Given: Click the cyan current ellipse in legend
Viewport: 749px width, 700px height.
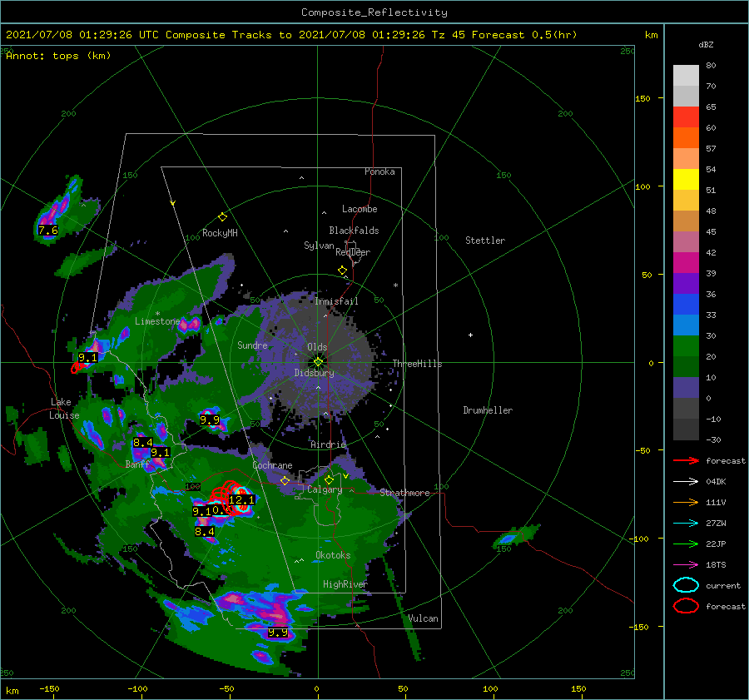Looking at the screenshot, I should pos(686,585).
